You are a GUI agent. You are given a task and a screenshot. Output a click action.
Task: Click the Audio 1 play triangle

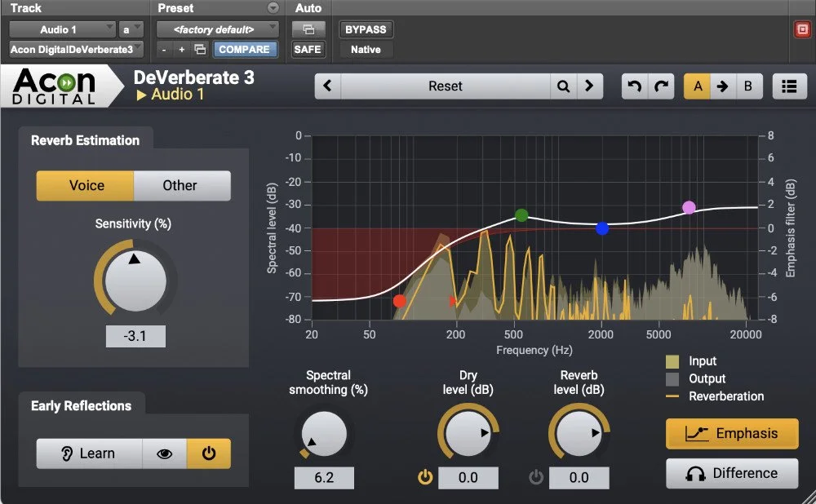(141, 95)
